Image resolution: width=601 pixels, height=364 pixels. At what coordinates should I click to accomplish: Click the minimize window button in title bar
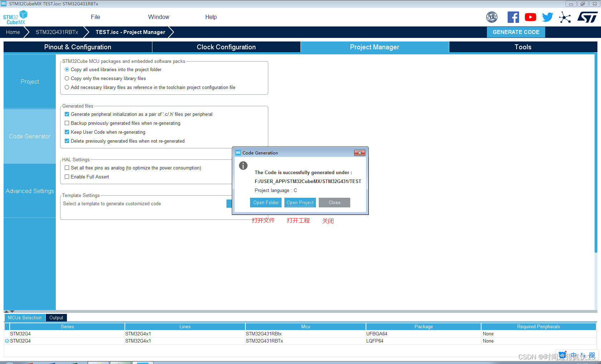coord(571,4)
